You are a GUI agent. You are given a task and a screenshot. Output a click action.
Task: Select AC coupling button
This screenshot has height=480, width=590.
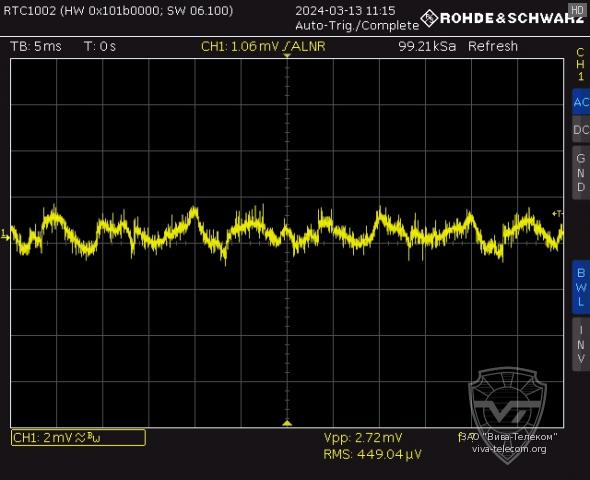(x=581, y=102)
